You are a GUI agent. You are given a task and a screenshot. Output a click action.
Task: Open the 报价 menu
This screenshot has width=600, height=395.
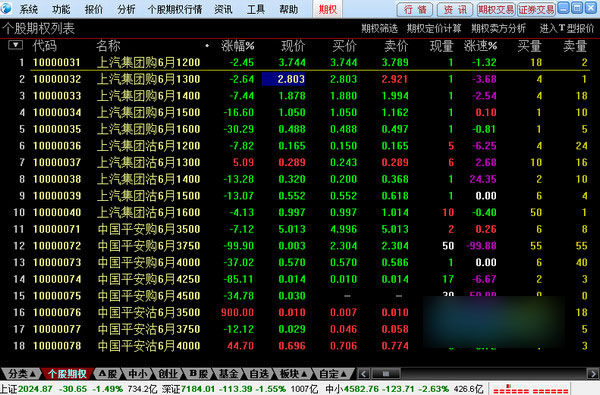(x=94, y=9)
